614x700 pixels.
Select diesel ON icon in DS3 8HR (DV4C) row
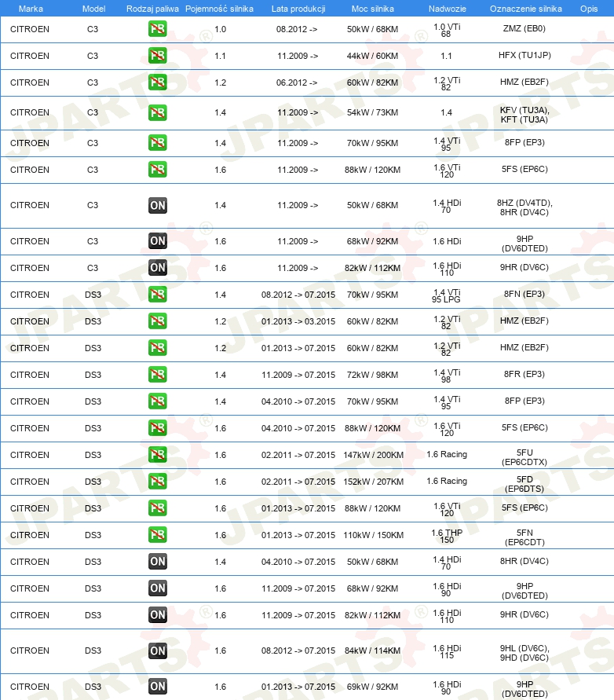(x=158, y=562)
